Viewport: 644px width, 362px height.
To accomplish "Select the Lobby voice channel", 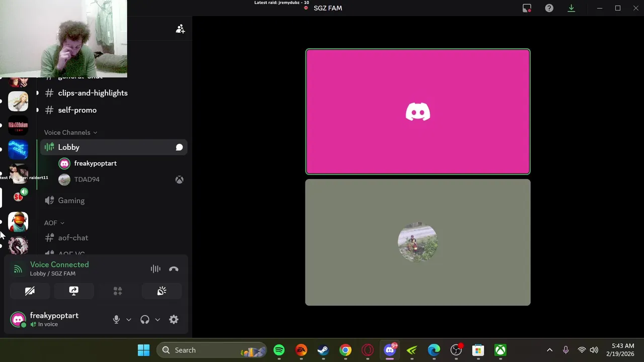I will [x=114, y=147].
